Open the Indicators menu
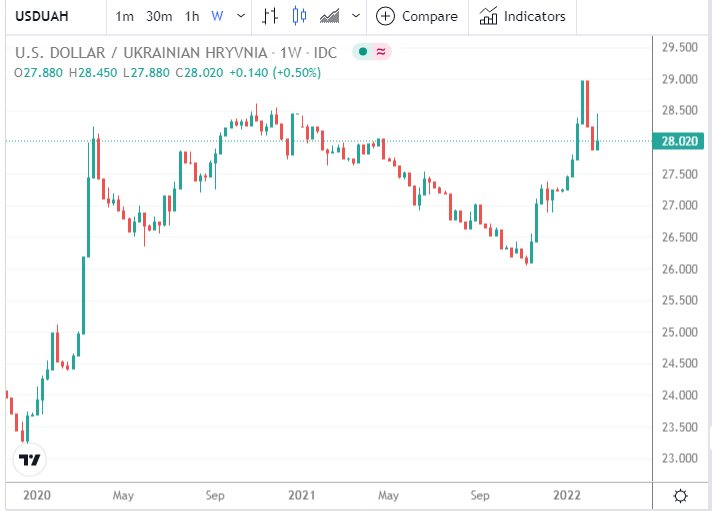Viewport: 712px width, 511px height. (x=522, y=16)
